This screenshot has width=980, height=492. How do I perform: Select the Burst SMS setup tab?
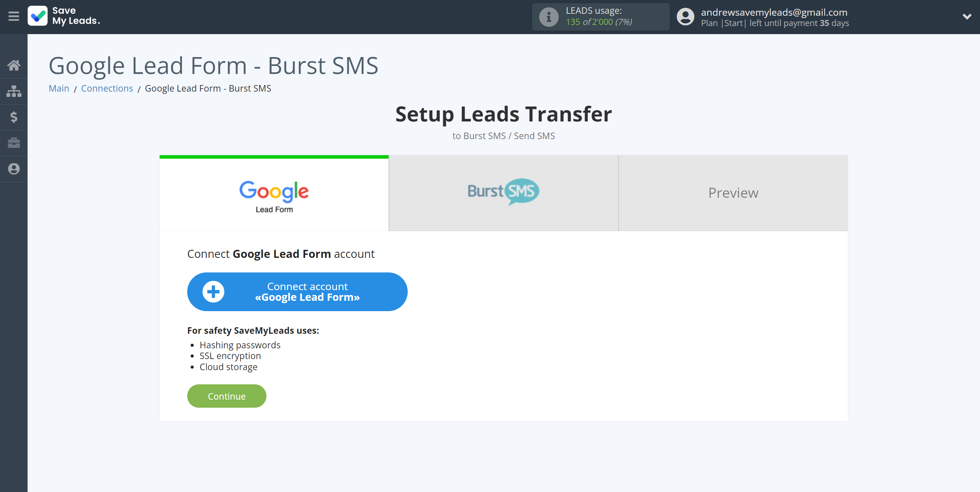(x=504, y=193)
